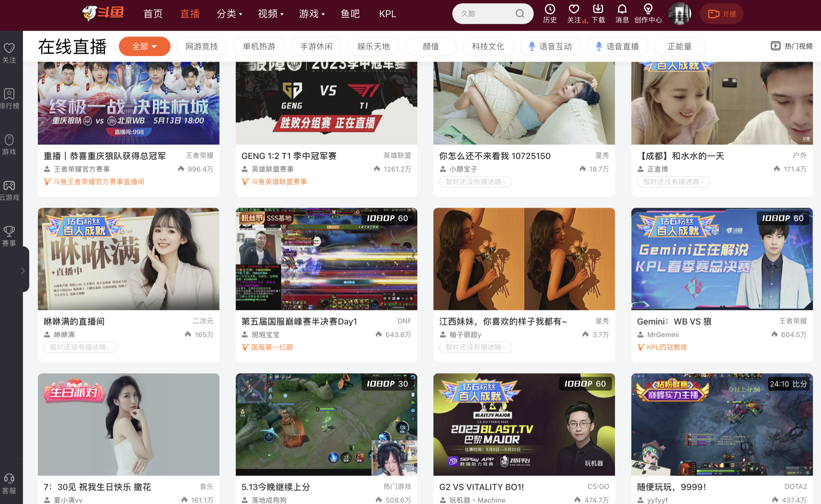821x504 pixels.
Task: Filter by 网游竞技 category
Action: tap(202, 46)
